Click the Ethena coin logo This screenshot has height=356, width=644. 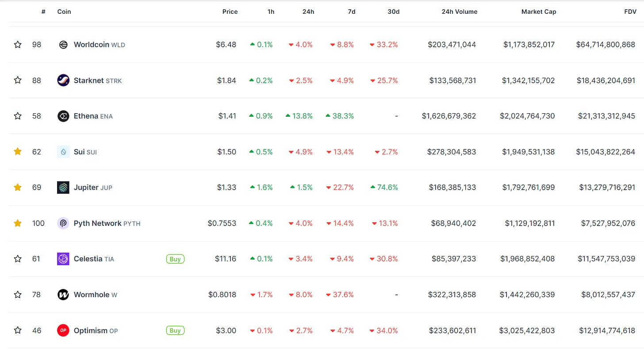point(63,116)
